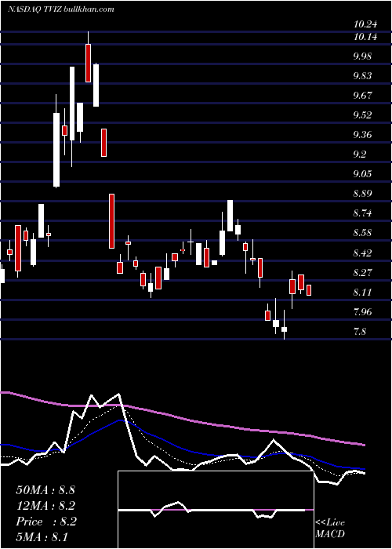Click the 10.24 price axis label
This screenshot has width=392, height=549.
365,24
